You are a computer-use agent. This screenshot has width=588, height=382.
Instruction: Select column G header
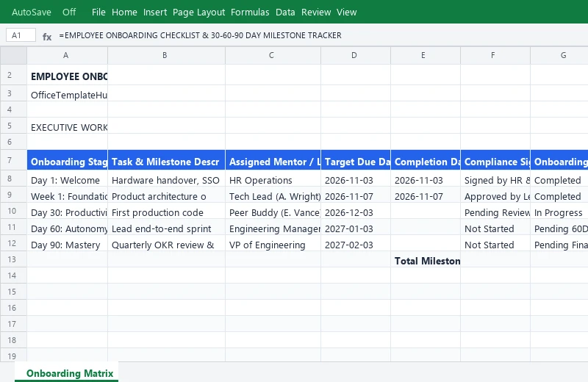(x=559, y=56)
